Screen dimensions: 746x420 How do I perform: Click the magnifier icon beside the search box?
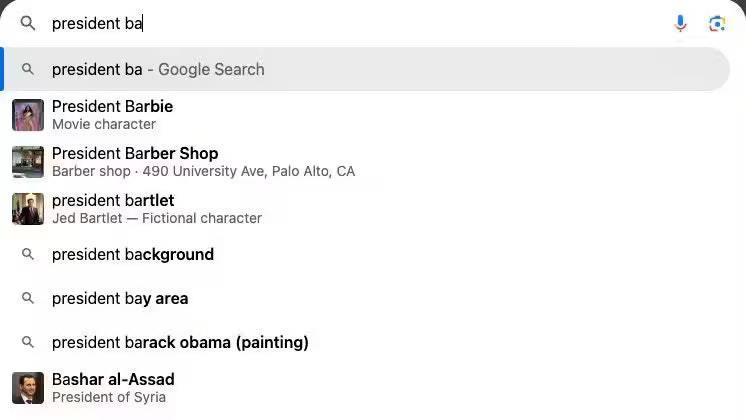28,23
